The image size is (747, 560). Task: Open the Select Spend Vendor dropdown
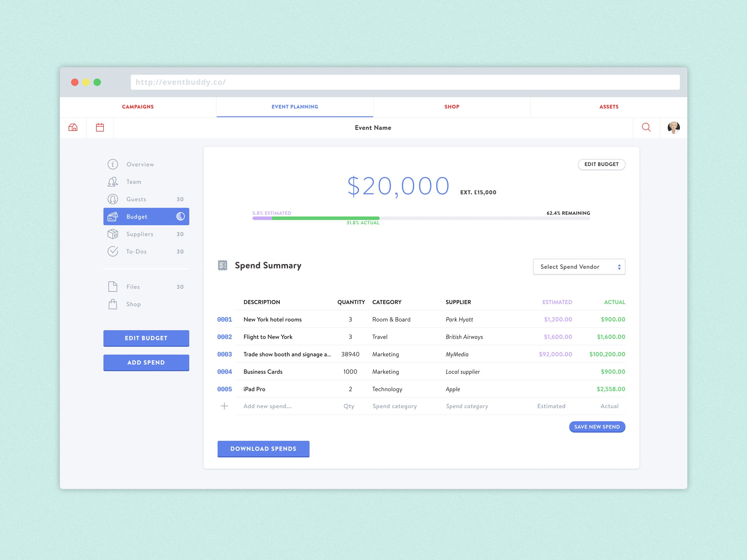[x=579, y=267]
